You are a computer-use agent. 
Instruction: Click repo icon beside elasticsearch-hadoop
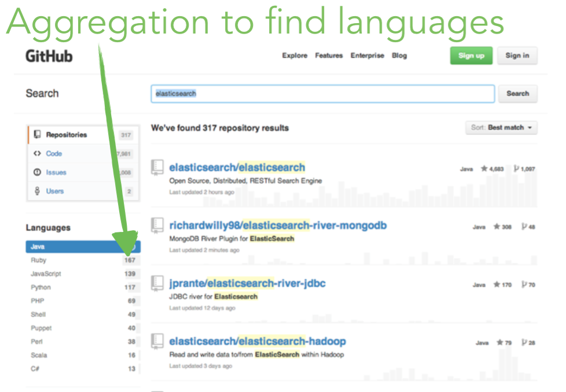[157, 342]
